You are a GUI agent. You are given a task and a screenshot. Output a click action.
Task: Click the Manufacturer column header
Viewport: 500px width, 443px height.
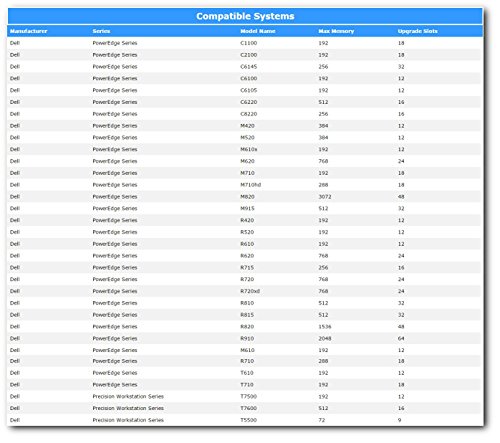coord(29,31)
